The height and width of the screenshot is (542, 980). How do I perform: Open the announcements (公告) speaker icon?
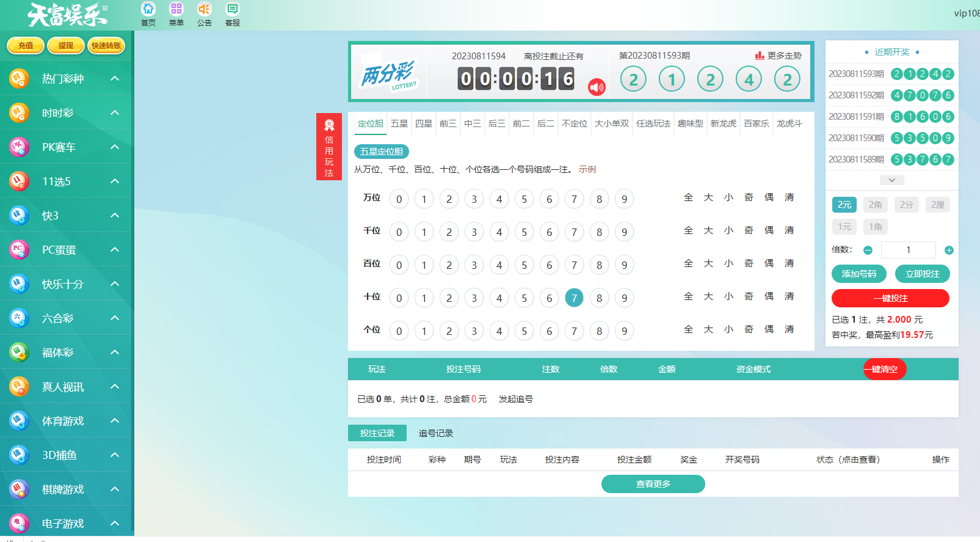pyautogui.click(x=204, y=9)
